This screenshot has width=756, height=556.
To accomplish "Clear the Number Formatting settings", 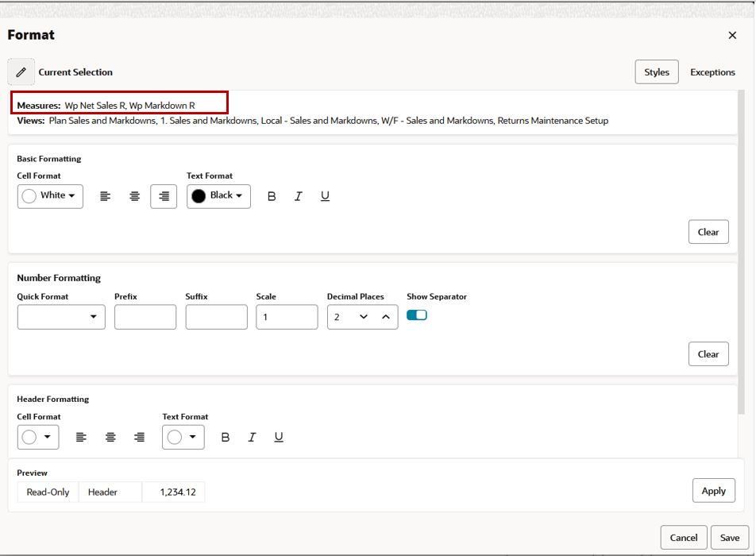I will 708,354.
